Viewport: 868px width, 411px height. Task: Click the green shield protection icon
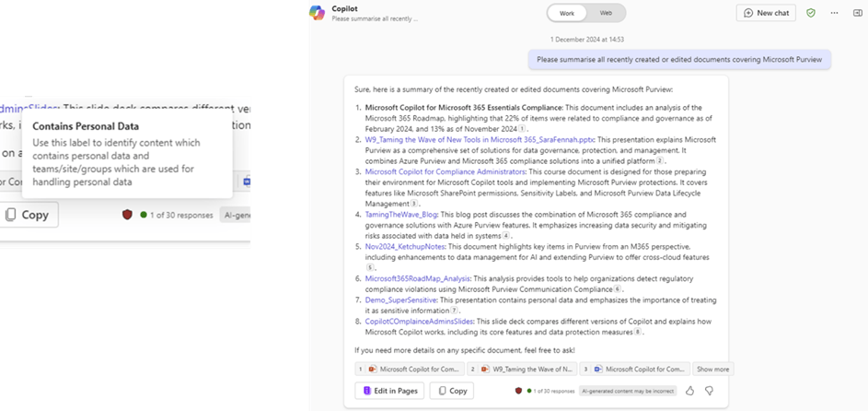tap(811, 13)
